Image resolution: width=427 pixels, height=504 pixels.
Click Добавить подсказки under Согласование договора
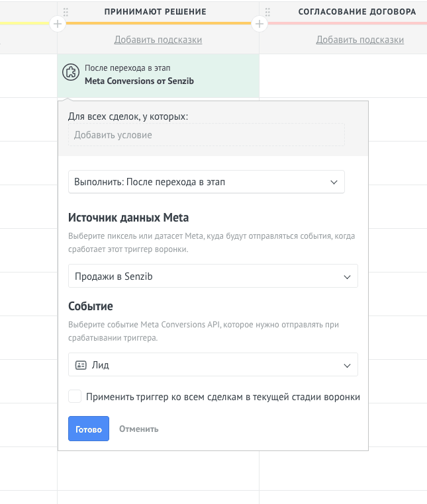360,40
